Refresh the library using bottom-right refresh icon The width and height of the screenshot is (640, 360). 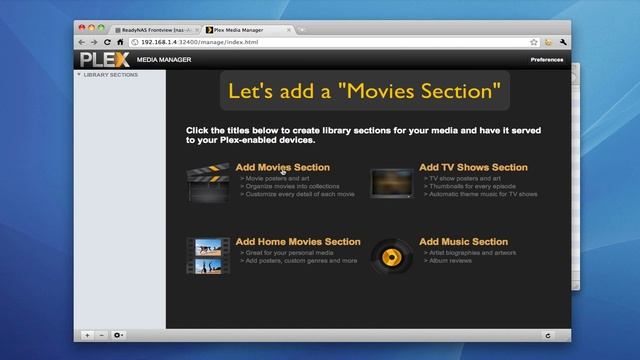(548, 336)
